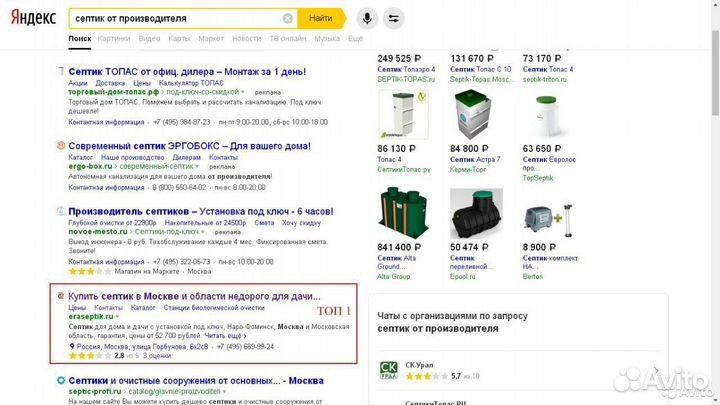This screenshot has width=720, height=405.
Task: Click the Alta Group shop link
Action: [x=394, y=276]
